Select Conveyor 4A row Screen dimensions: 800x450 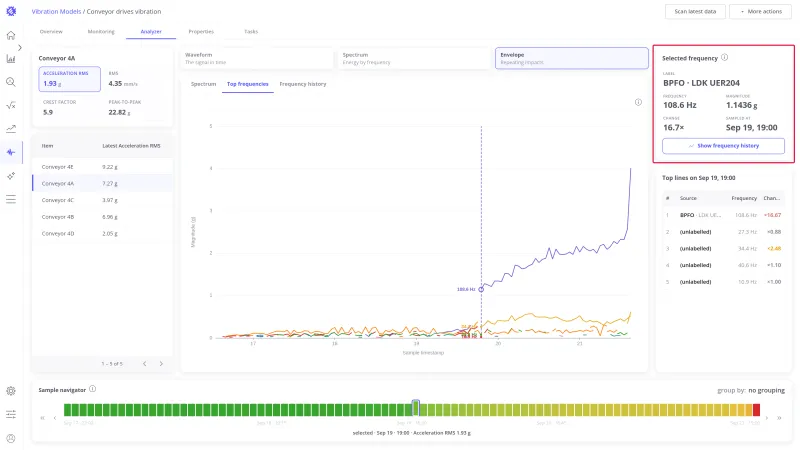coord(102,183)
